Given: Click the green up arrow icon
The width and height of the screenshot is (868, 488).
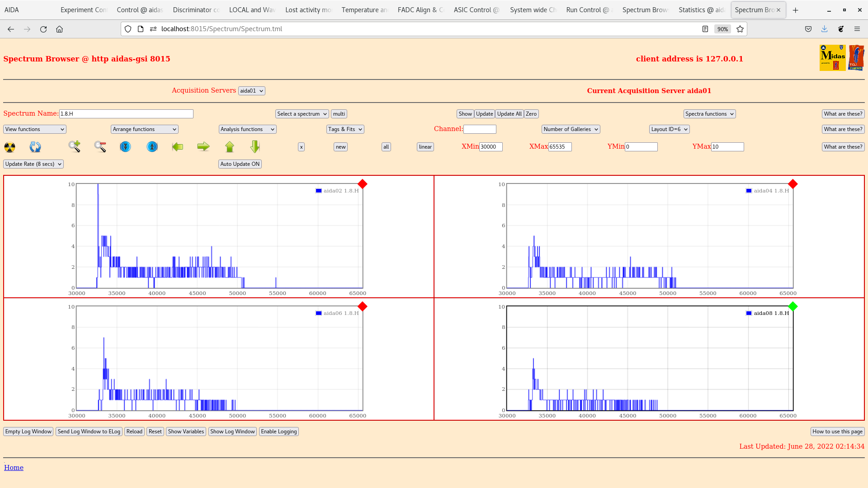Looking at the screenshot, I should (x=230, y=147).
